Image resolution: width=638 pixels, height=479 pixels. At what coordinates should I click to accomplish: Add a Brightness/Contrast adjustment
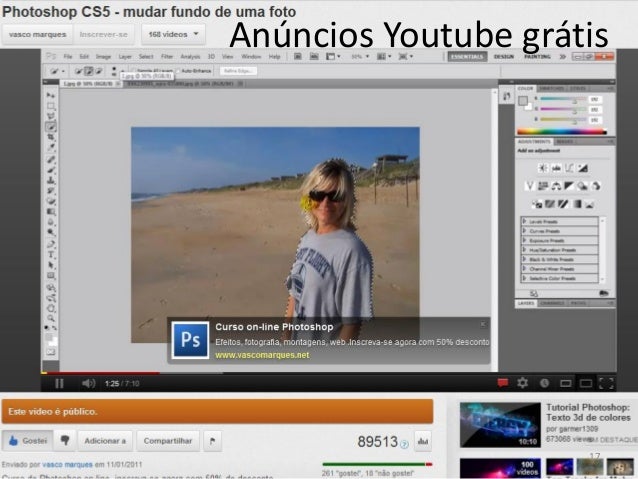coord(543,168)
